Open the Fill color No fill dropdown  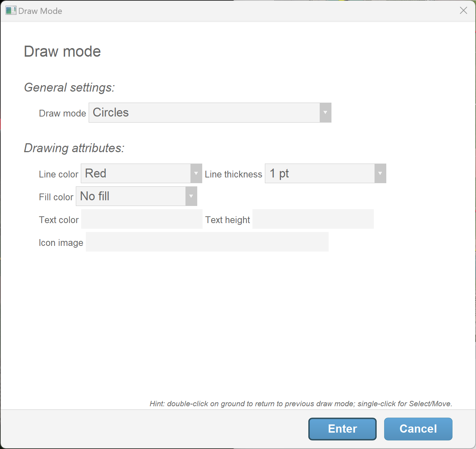(x=131, y=196)
